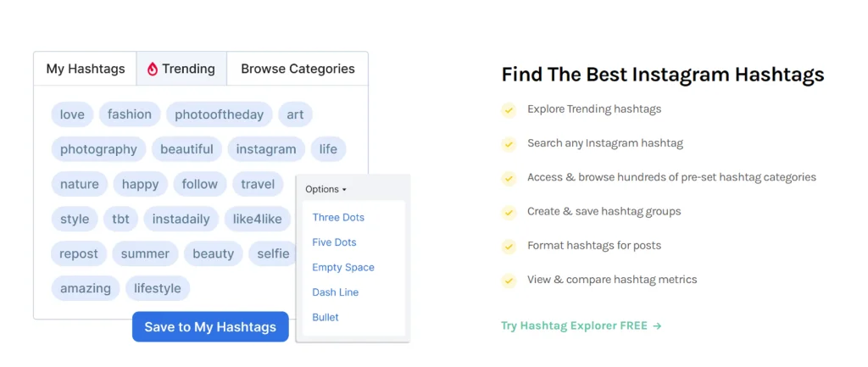Select the photooftheday hashtag chip
This screenshot has height=367, width=868.
click(219, 114)
